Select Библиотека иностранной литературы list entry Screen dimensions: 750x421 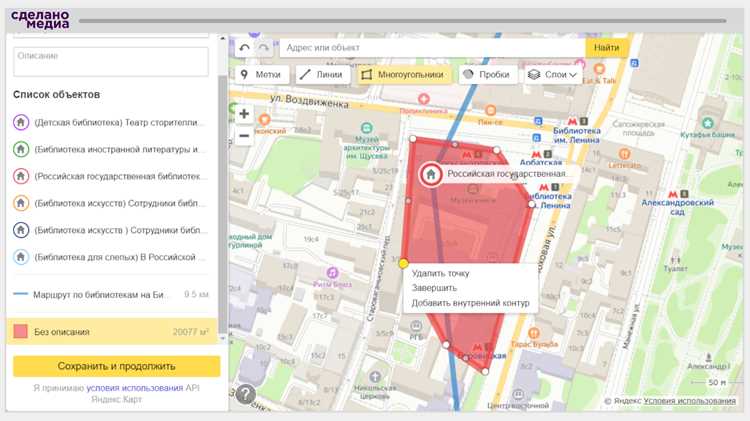[111, 149]
